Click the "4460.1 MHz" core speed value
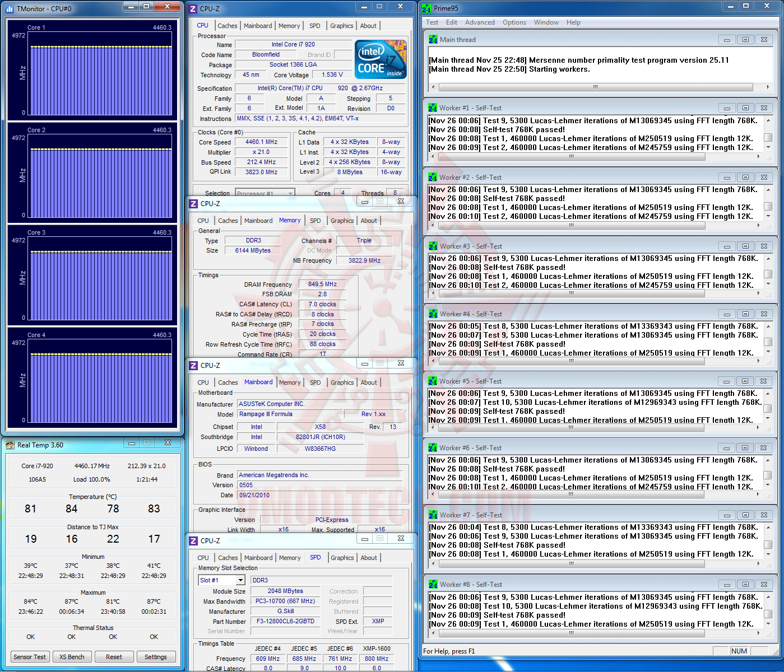This screenshot has height=672, width=784. click(261, 142)
